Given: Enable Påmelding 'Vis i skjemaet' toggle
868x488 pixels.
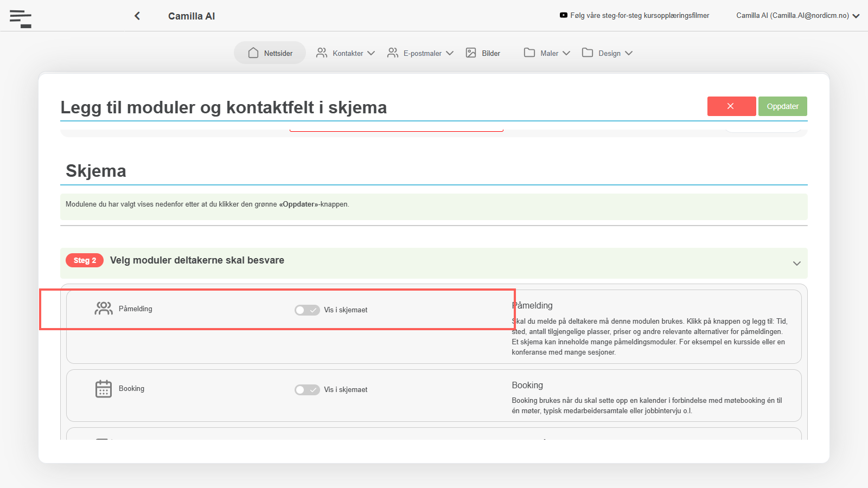Looking at the screenshot, I should click(x=307, y=310).
